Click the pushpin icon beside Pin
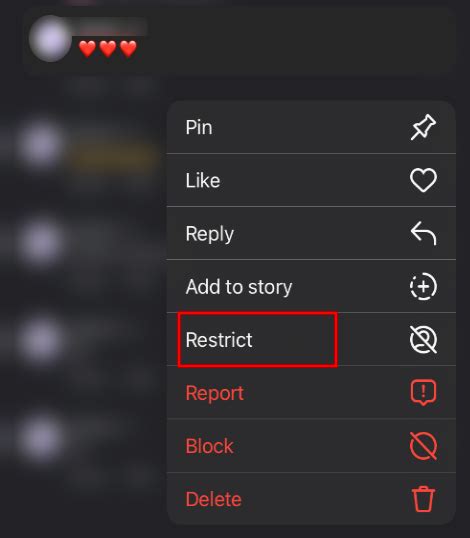470x538 pixels. coord(423,127)
